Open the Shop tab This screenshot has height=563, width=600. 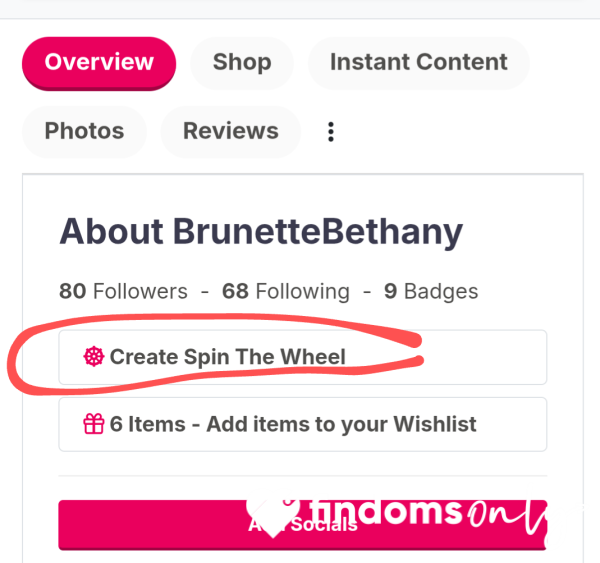(242, 62)
